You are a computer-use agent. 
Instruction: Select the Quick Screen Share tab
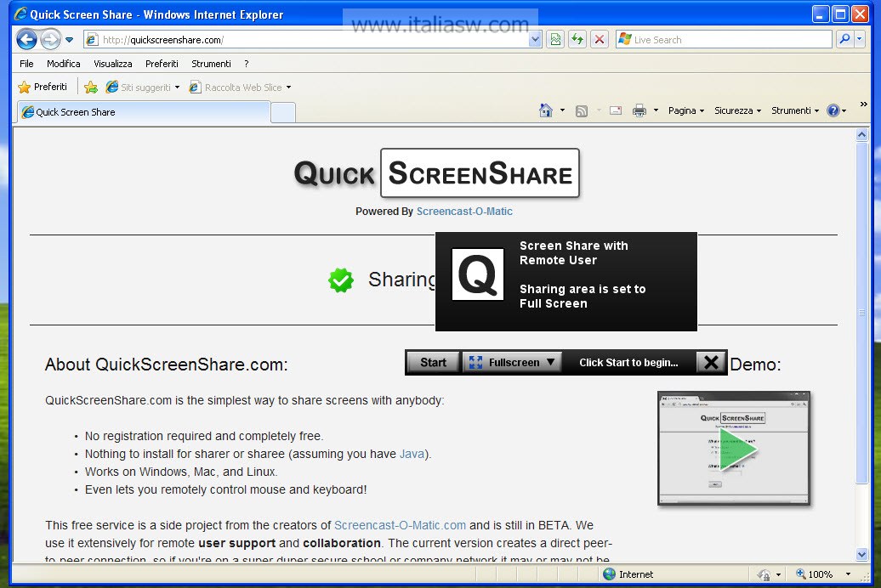click(x=144, y=112)
